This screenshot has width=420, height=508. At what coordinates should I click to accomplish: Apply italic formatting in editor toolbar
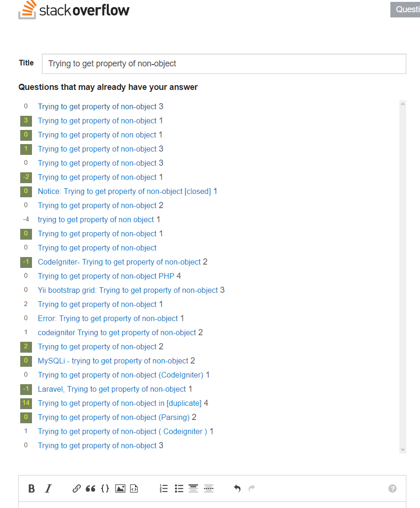48,489
